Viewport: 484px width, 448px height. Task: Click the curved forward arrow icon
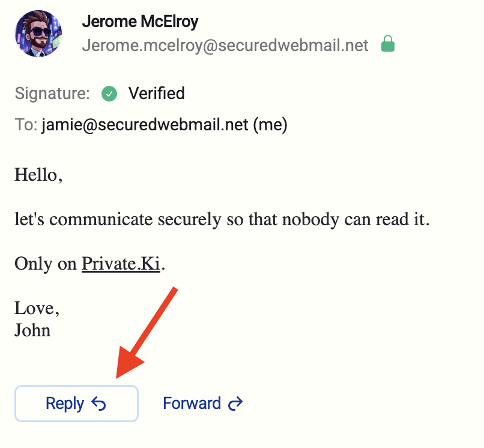(235, 404)
